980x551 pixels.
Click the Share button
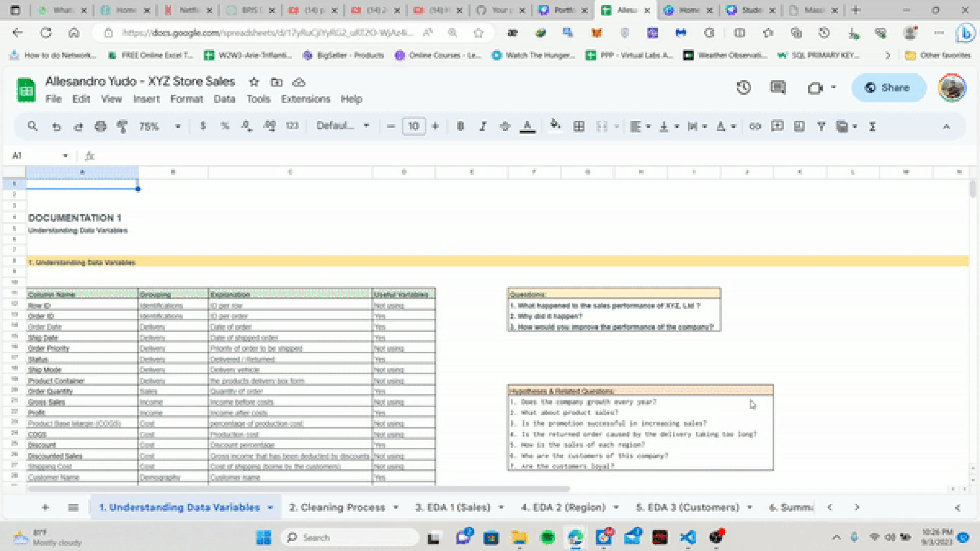click(x=889, y=88)
